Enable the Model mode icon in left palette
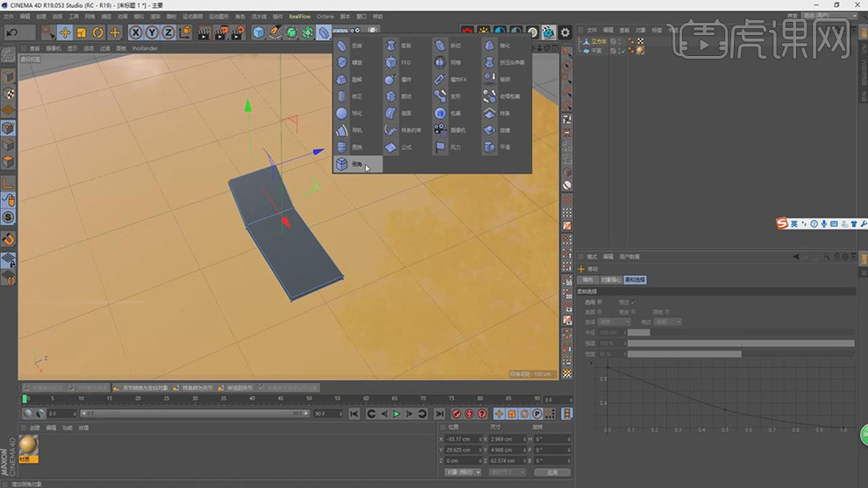Screen dimensions: 868x488 point(8,76)
